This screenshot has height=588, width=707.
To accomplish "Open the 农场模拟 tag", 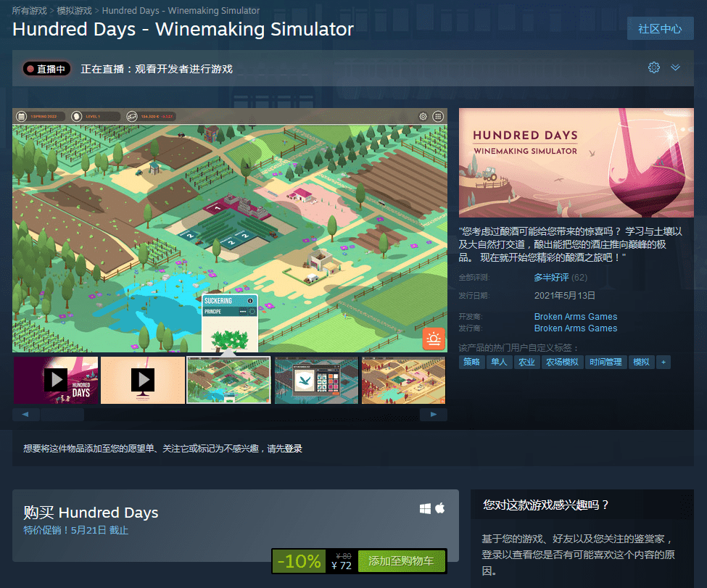I will 562,362.
